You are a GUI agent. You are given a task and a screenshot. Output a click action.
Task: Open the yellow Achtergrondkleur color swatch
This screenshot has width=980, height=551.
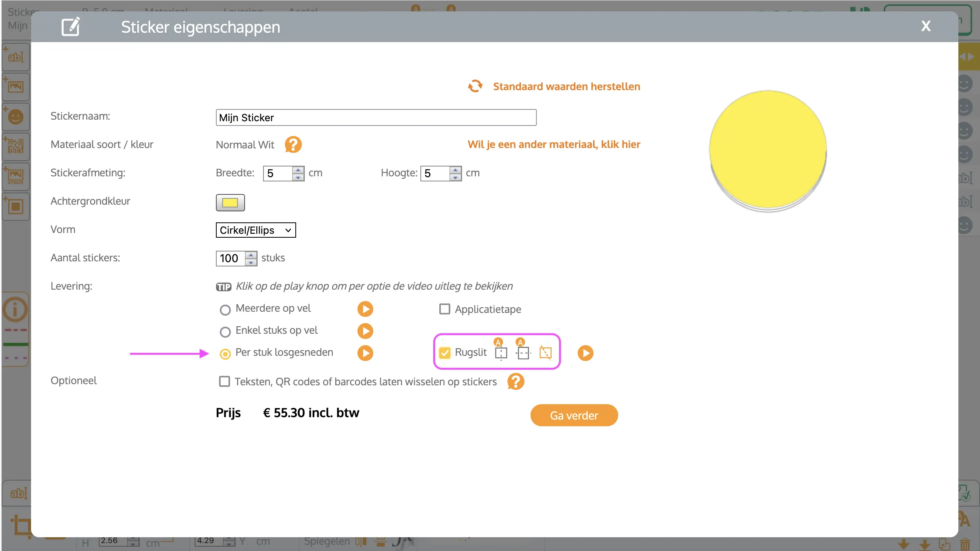tap(230, 202)
